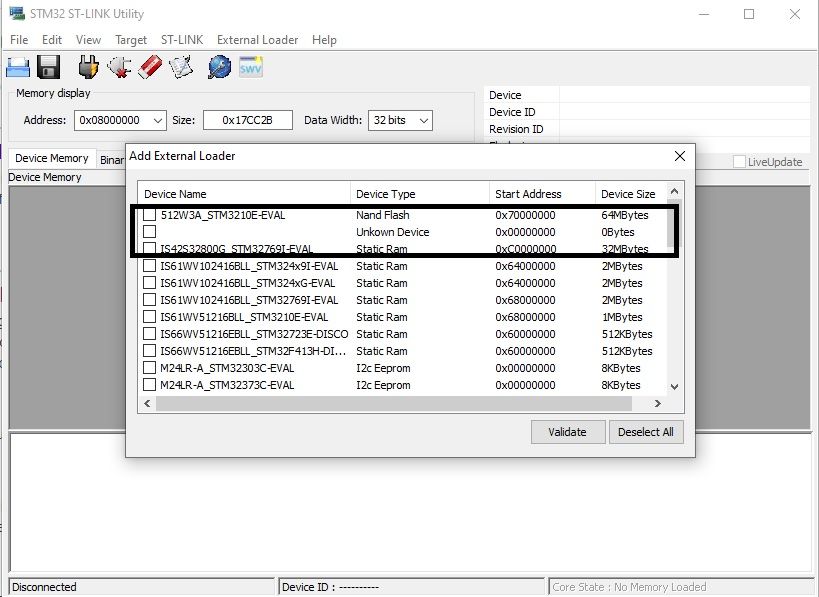Screen dimensions: 819x597
Task: Erase chip using the eraser icon
Action: click(x=150, y=67)
